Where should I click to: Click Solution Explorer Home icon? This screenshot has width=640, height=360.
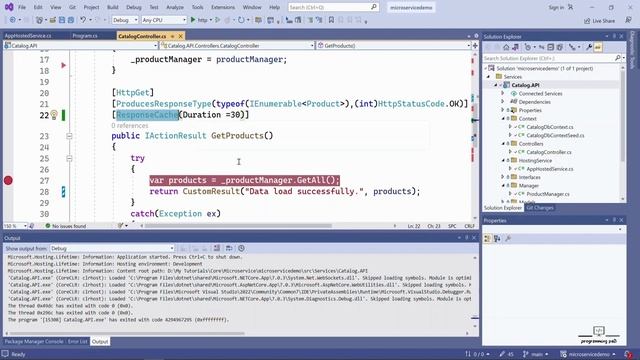tap(506, 47)
